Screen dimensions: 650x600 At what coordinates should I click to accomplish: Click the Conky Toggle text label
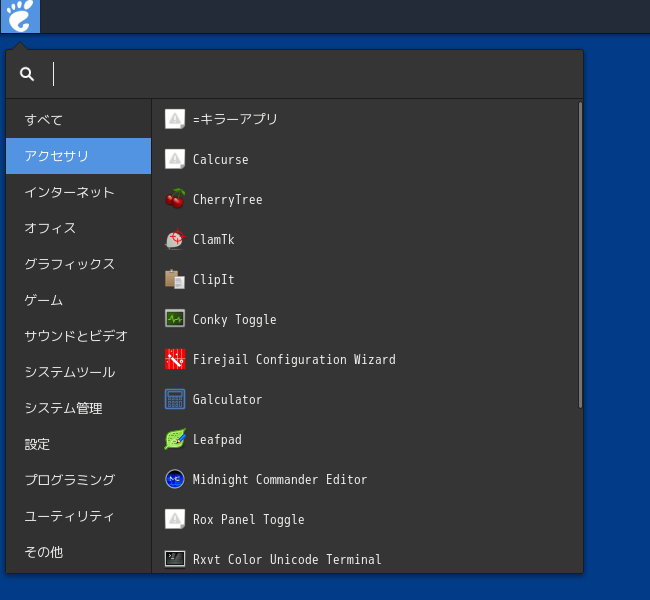(x=235, y=319)
